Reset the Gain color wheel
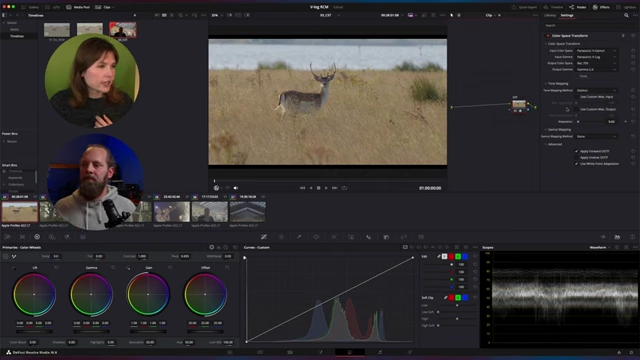This screenshot has height=360, width=640. [x=170, y=268]
